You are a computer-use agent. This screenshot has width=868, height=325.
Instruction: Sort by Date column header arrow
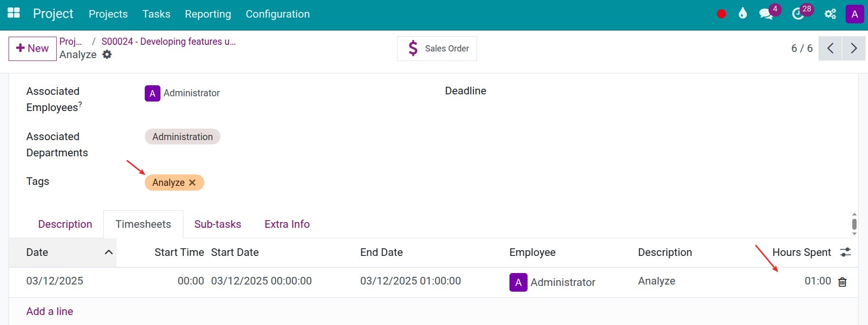click(109, 252)
